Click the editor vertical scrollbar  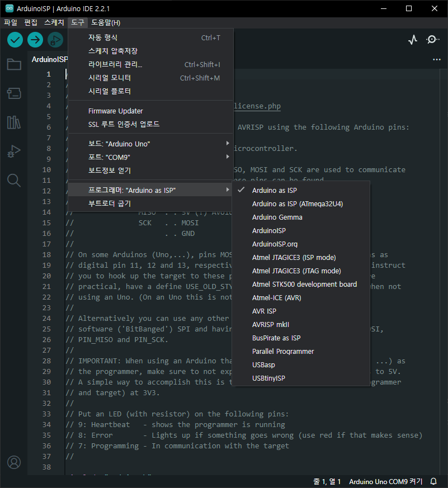click(x=444, y=271)
